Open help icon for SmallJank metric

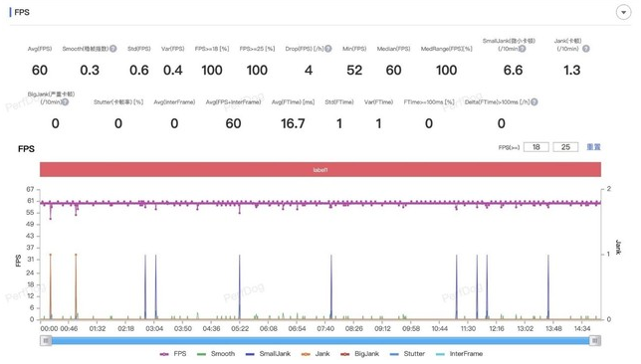(x=523, y=49)
